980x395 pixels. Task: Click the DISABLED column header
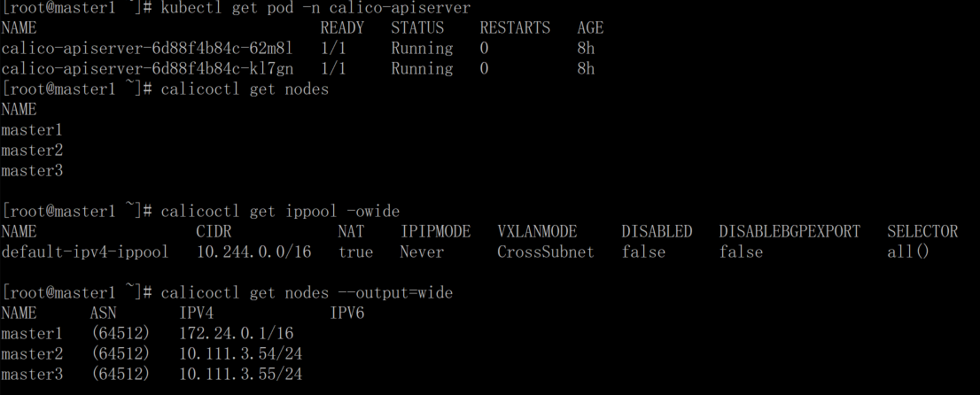(x=657, y=232)
